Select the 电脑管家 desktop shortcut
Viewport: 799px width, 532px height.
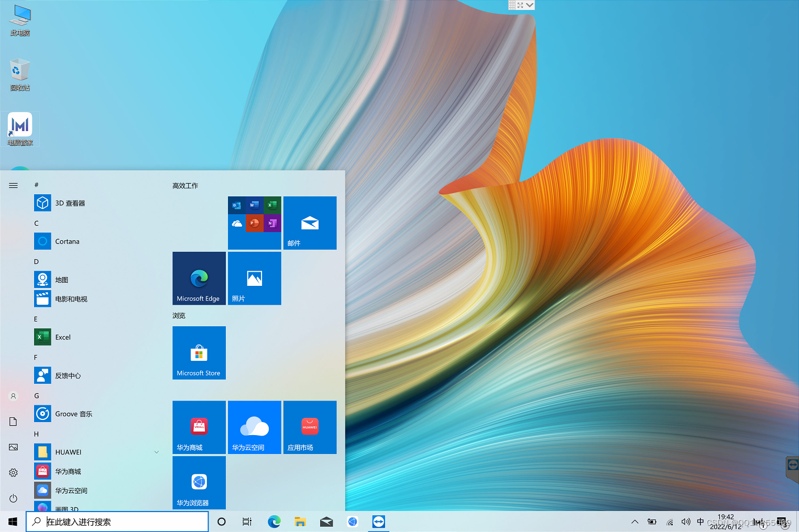point(20,129)
